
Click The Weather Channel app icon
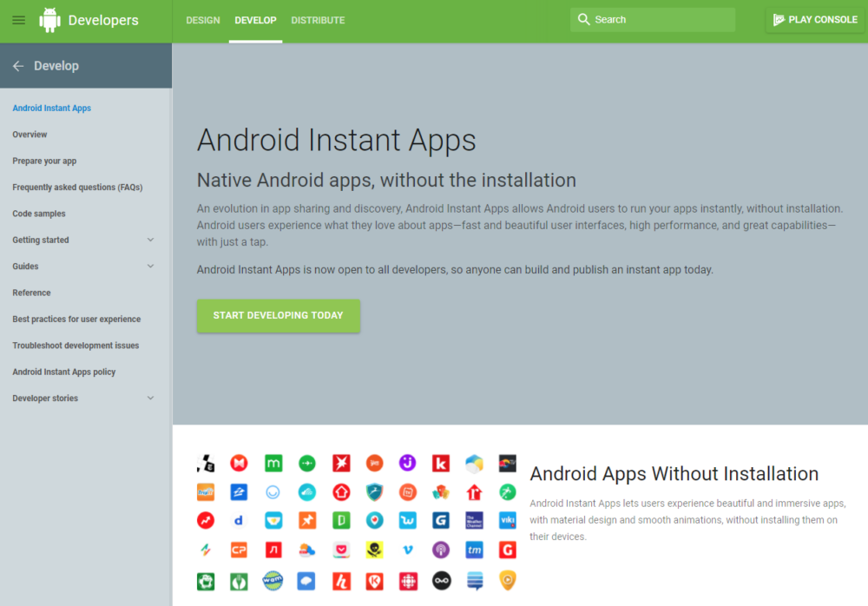click(474, 520)
